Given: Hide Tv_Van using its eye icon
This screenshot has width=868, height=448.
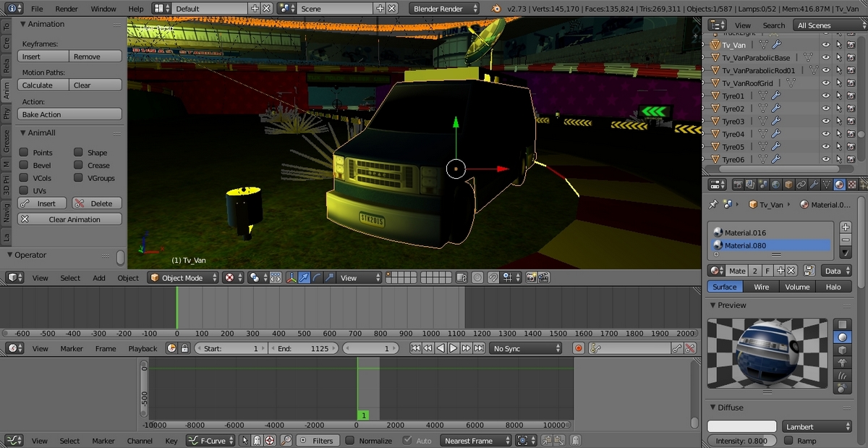Looking at the screenshot, I should pyautogui.click(x=825, y=45).
